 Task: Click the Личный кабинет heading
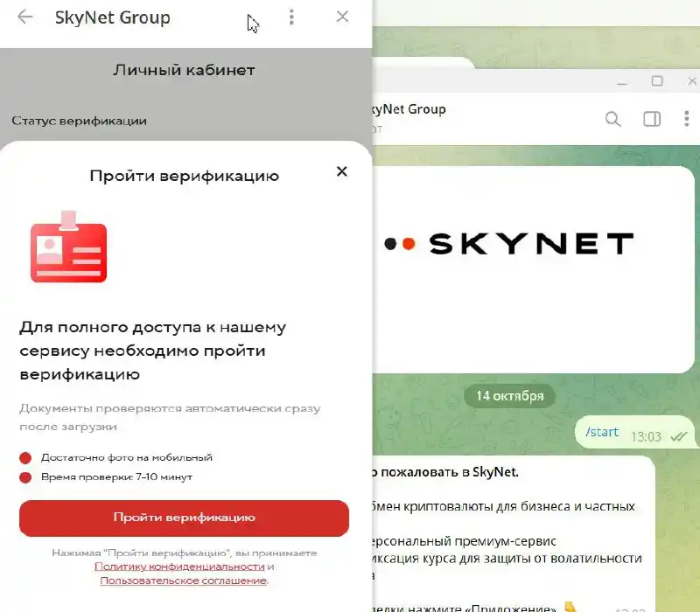click(184, 70)
